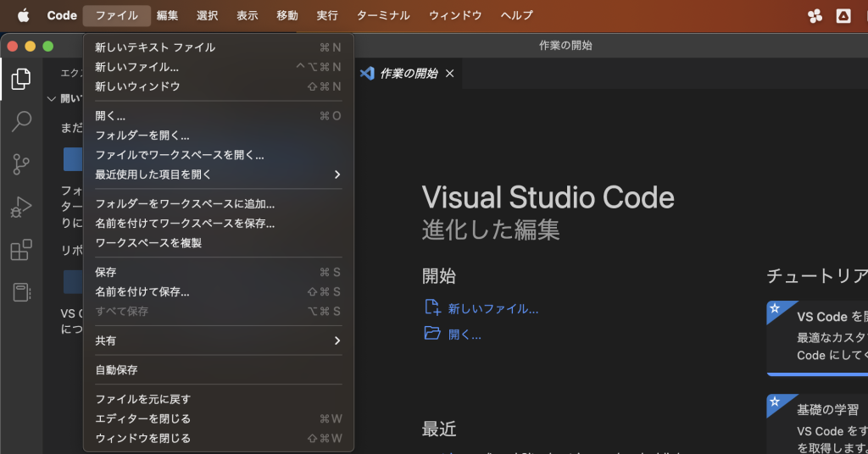868x454 pixels.
Task: Click the fan-shaped menu bar status icon
Action: 815,16
